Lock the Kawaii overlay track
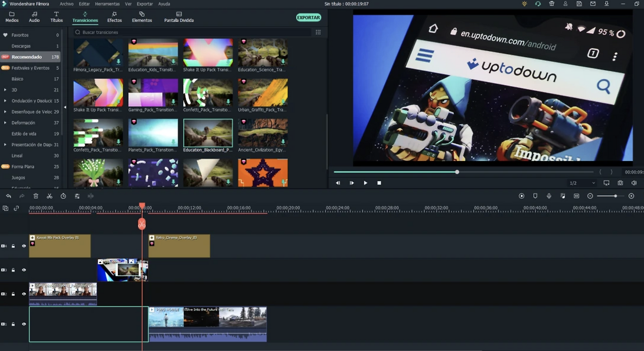The height and width of the screenshot is (351, 644). point(13,246)
